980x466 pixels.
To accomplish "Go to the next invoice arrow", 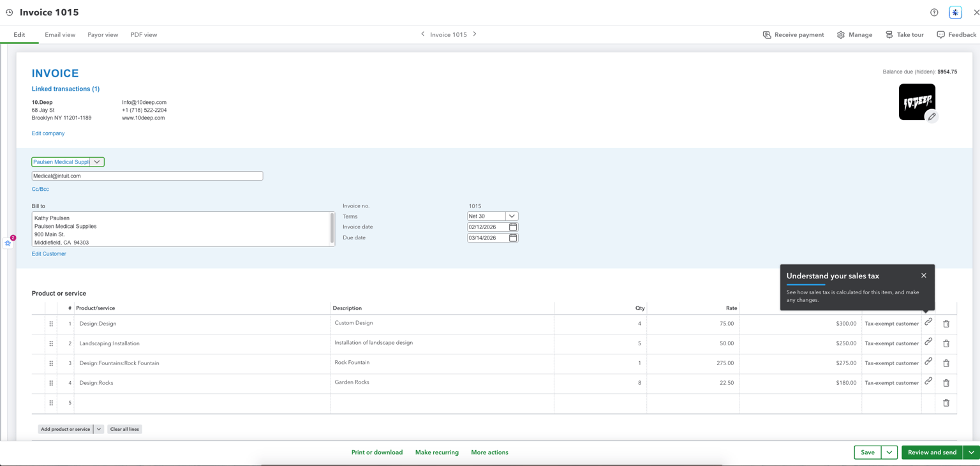I will tap(475, 34).
